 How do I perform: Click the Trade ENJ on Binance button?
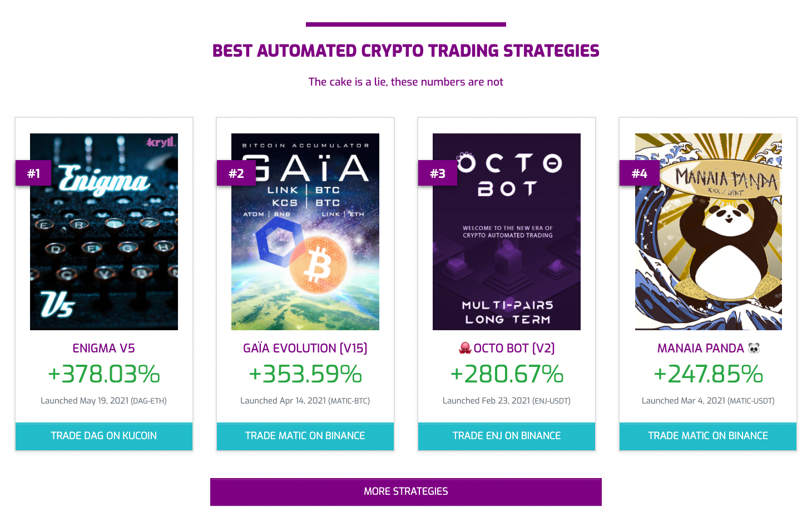[507, 436]
